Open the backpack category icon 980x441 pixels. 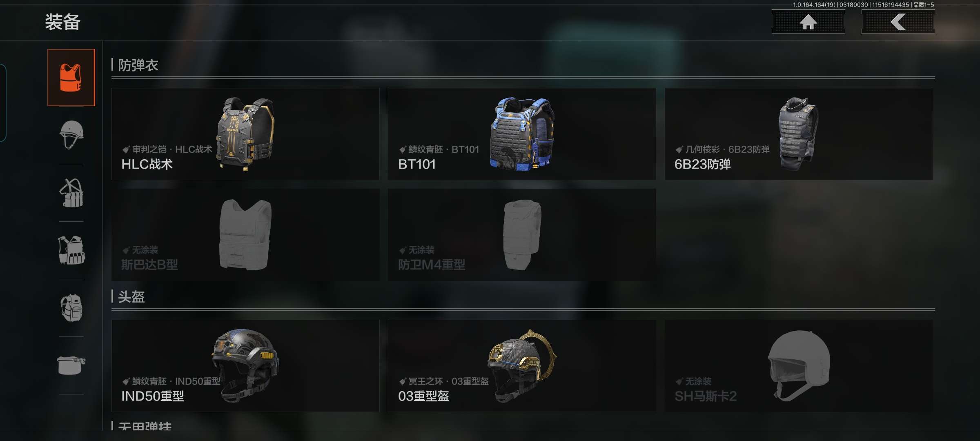(71, 308)
